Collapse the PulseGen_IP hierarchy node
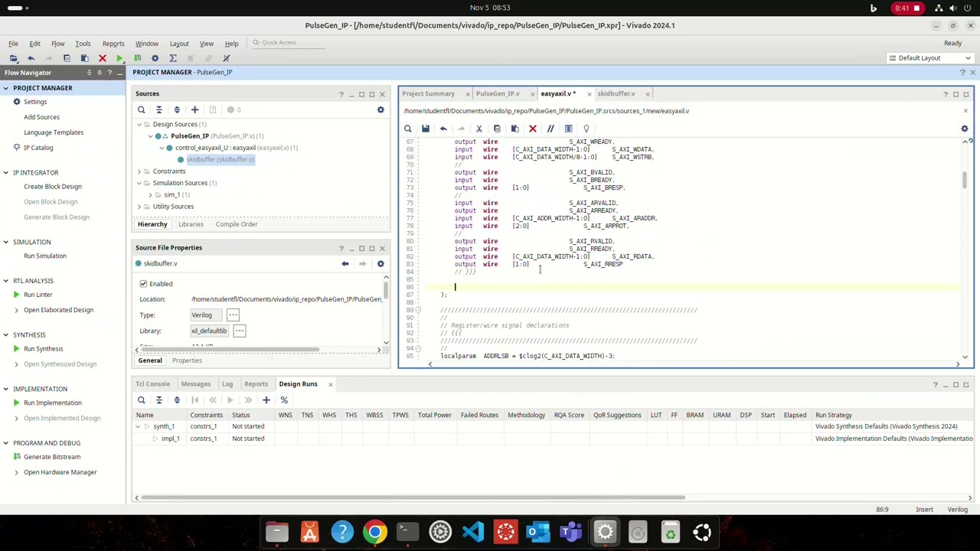 [151, 136]
